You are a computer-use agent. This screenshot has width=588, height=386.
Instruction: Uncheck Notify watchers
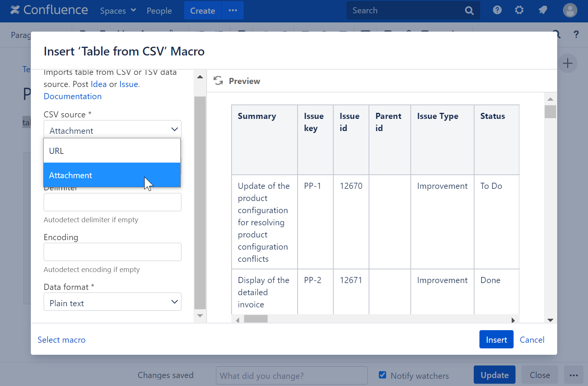pyautogui.click(x=382, y=375)
